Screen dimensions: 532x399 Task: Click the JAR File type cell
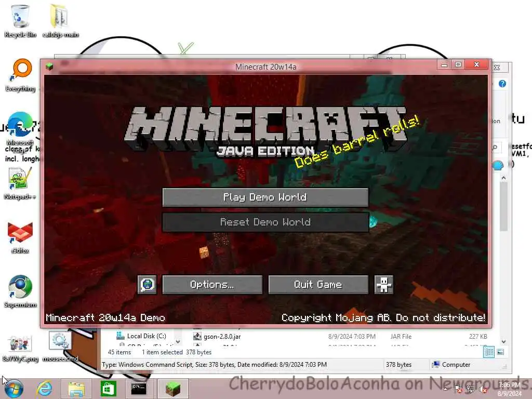click(x=401, y=337)
